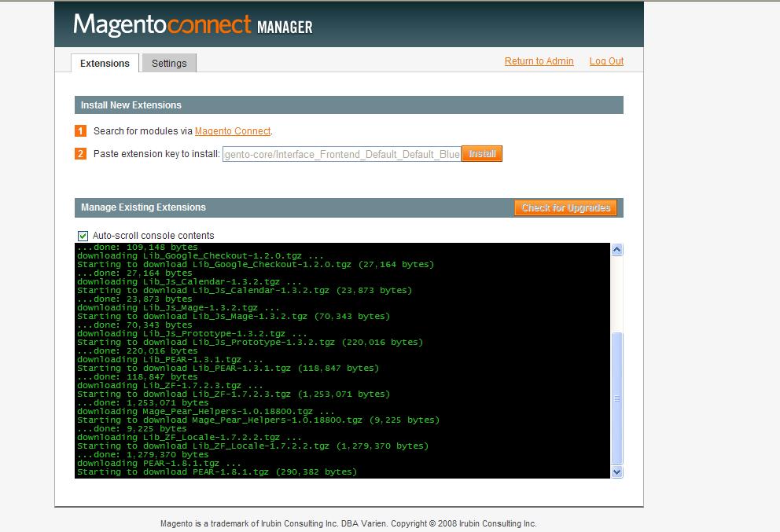Screen dimensions: 780x532
Task: Click console line 'downloading Lib_ZF_Locale-1.7.2.2.tgz ...'
Action: tap(189, 438)
